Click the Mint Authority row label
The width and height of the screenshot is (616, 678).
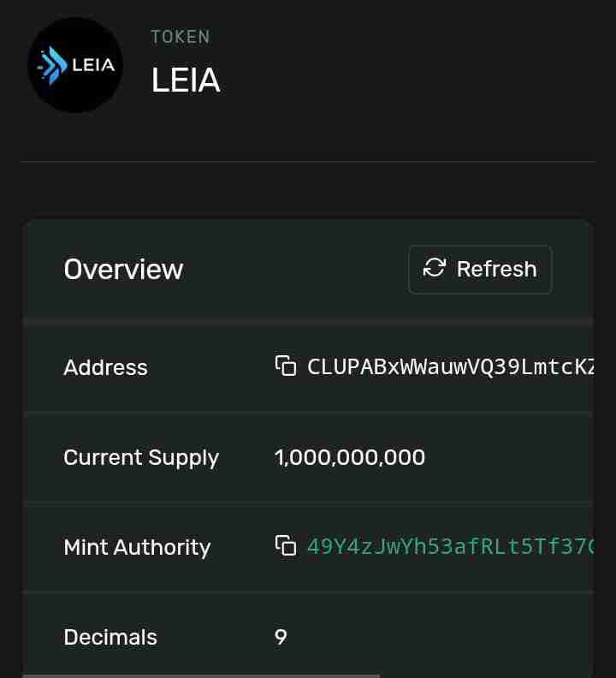(x=137, y=547)
